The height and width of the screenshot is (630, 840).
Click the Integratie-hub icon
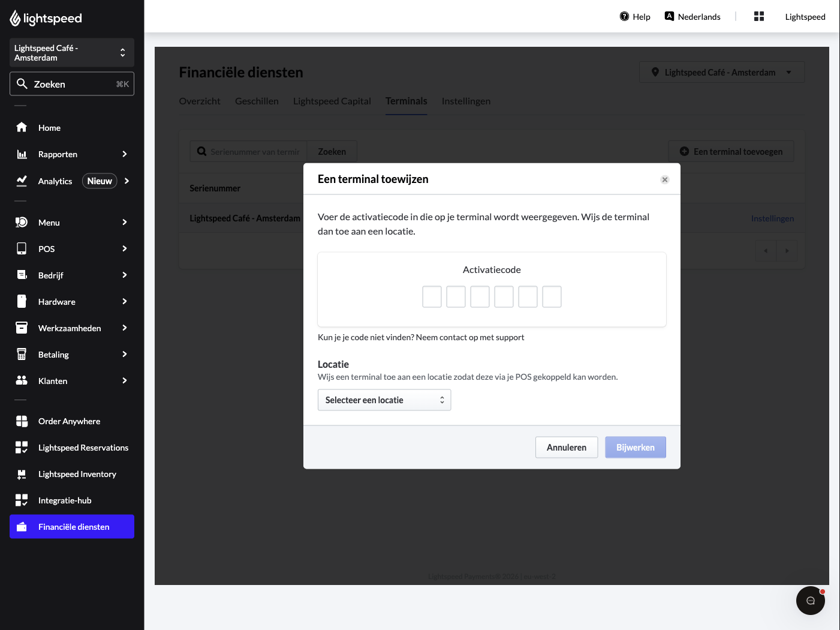pyautogui.click(x=22, y=500)
